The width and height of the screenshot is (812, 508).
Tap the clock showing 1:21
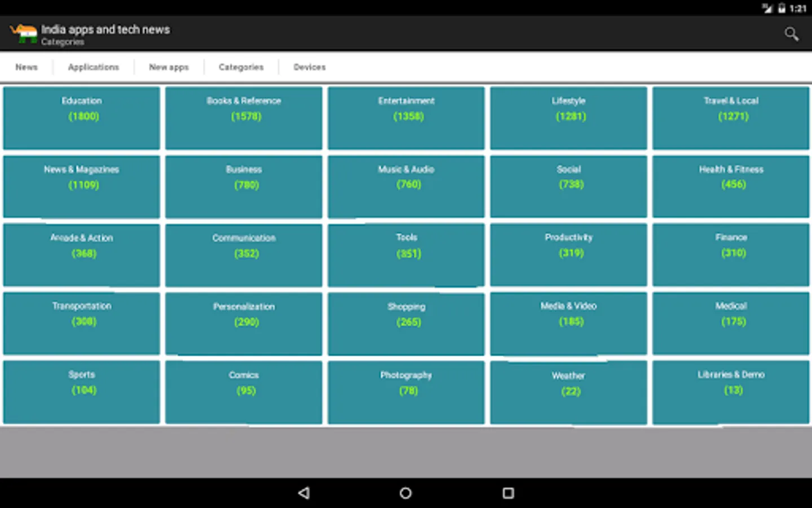pos(798,8)
